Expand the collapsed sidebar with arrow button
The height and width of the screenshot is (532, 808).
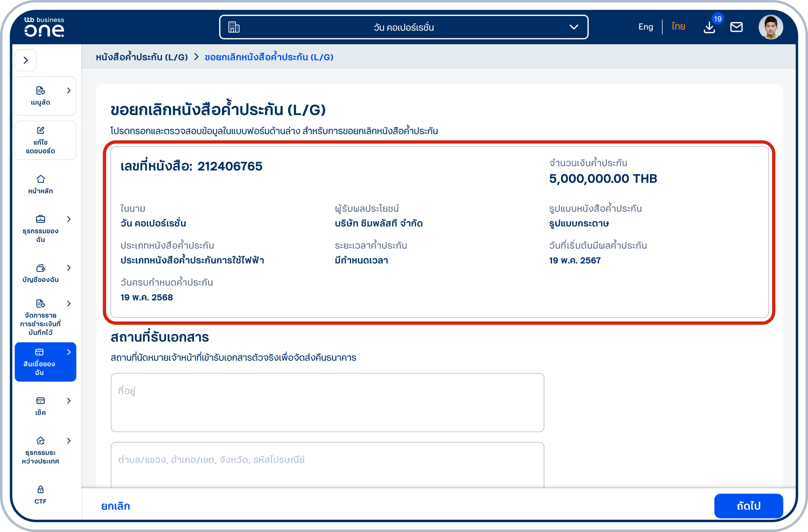[x=26, y=60]
